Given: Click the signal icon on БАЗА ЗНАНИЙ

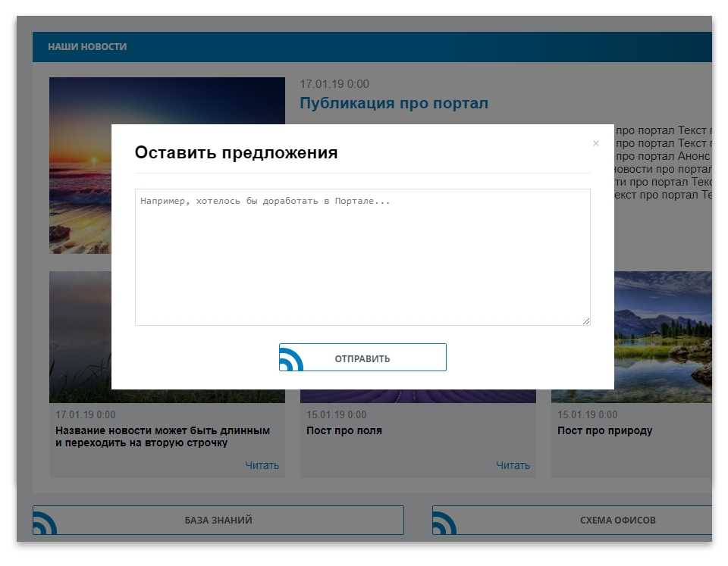Looking at the screenshot, I should 45,523.
